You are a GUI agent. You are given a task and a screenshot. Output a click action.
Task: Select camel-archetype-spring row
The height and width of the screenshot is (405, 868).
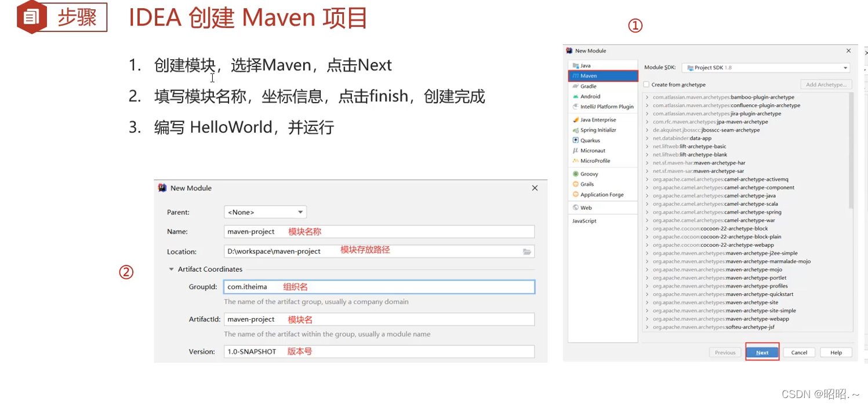[745, 212]
